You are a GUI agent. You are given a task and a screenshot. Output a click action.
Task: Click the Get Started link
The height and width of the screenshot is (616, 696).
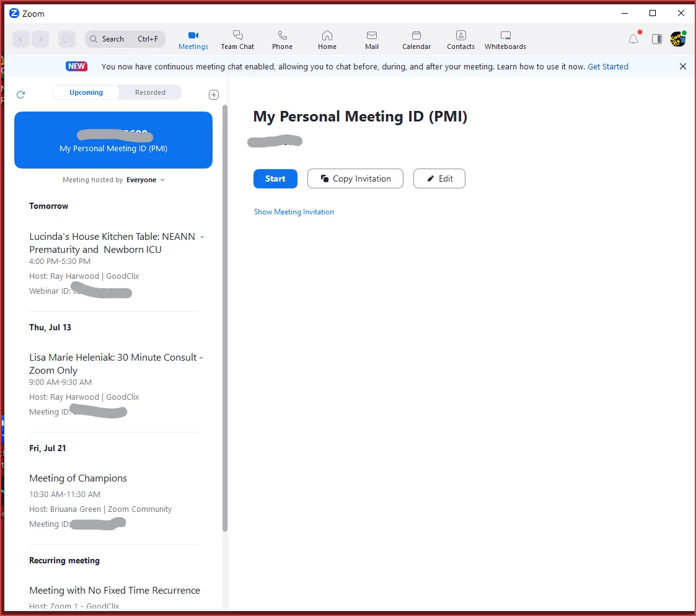pos(607,66)
